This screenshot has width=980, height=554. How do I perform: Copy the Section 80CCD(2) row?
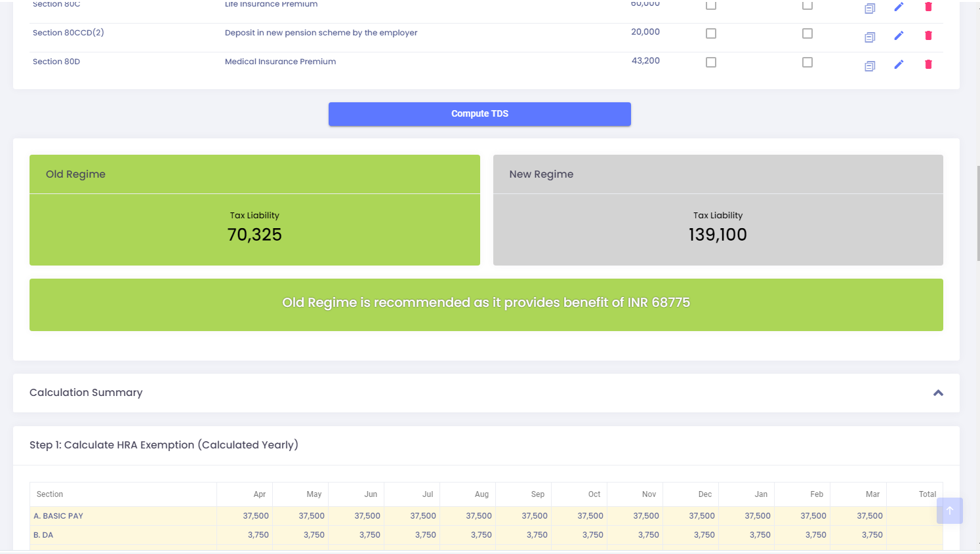(x=870, y=37)
